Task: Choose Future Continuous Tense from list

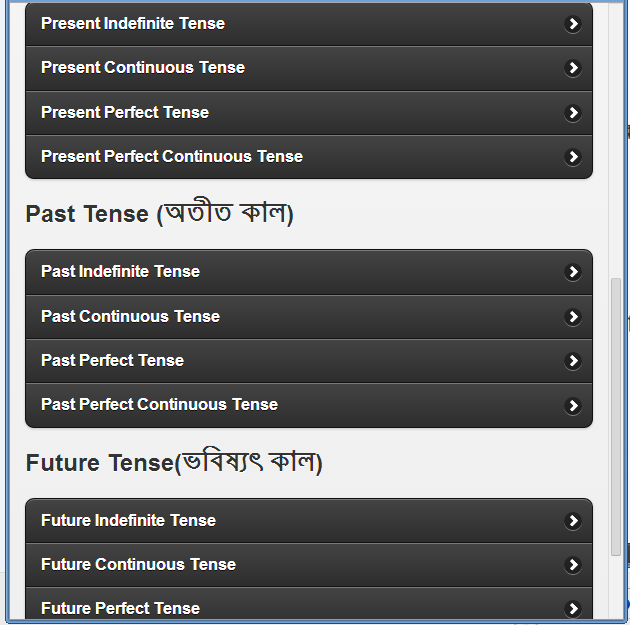Action: click(138, 565)
